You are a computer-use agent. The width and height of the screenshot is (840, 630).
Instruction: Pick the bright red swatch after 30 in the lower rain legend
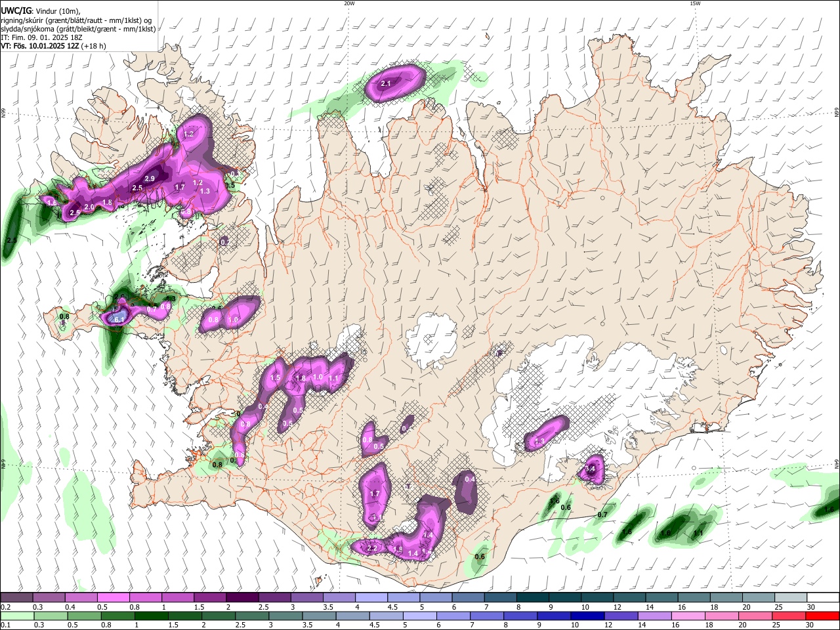(x=822, y=616)
